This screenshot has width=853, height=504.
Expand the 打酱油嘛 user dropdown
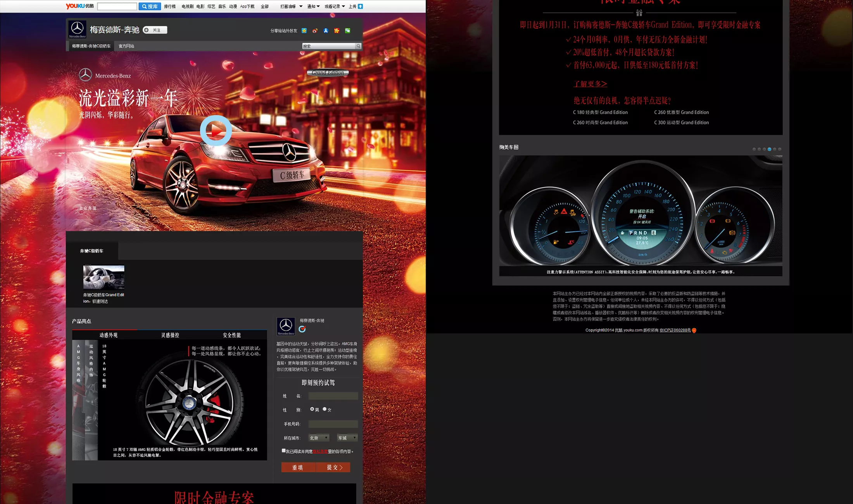[x=291, y=7]
